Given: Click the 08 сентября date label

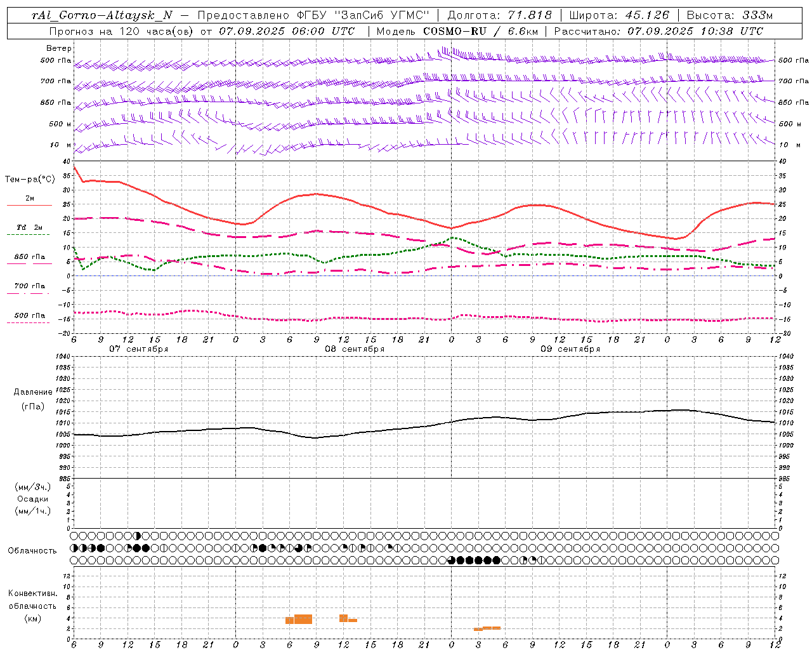Looking at the screenshot, I should pos(354,349).
